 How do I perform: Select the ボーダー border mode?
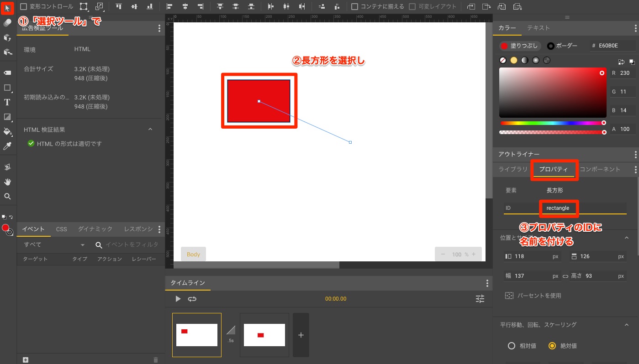563,46
